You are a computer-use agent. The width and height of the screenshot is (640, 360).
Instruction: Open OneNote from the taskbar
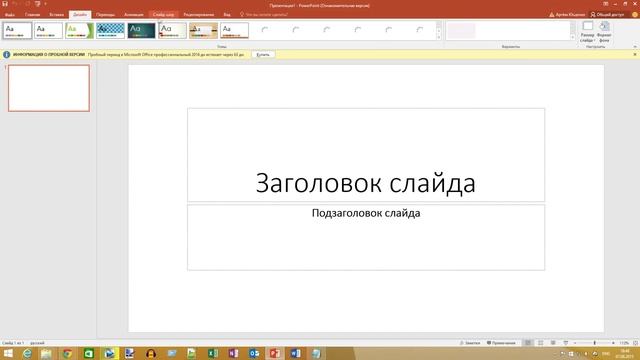tap(233, 353)
